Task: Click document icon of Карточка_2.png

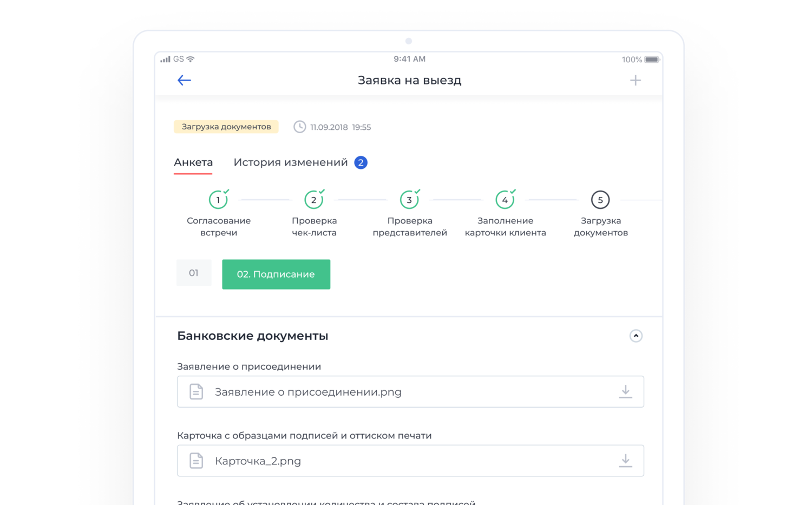Action: tap(197, 461)
